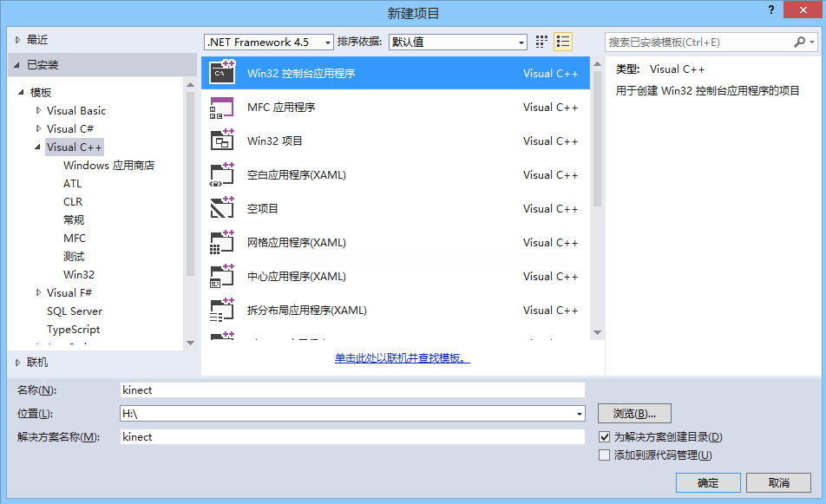Screen dimensions: 826x504
Task: Select the 拆分布局应用程序(XAML) template name
Action: coord(307,311)
